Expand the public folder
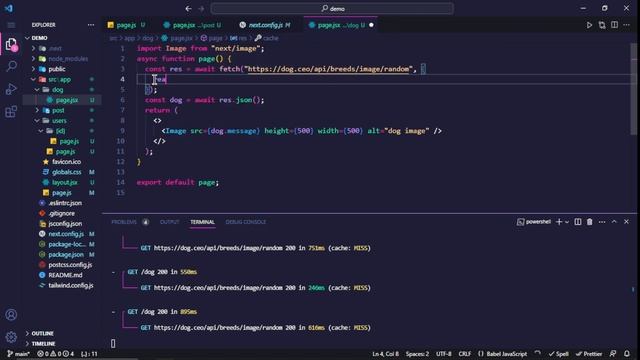Image resolution: width=640 pixels, height=360 pixels. click(x=57, y=69)
